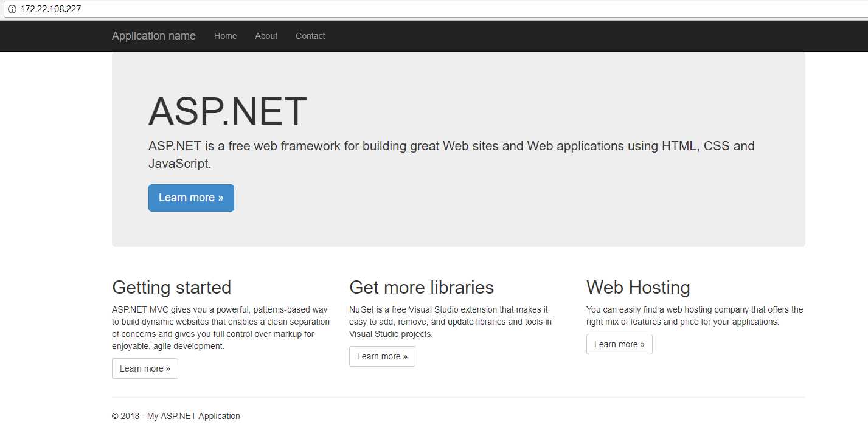This screenshot has width=868, height=439.
Task: Open the Application name brand link
Action: coord(154,36)
